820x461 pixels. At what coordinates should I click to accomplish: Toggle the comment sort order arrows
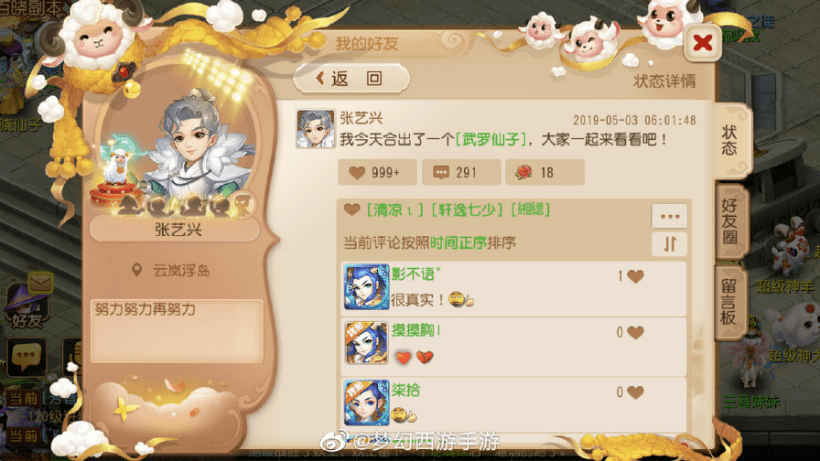(669, 244)
